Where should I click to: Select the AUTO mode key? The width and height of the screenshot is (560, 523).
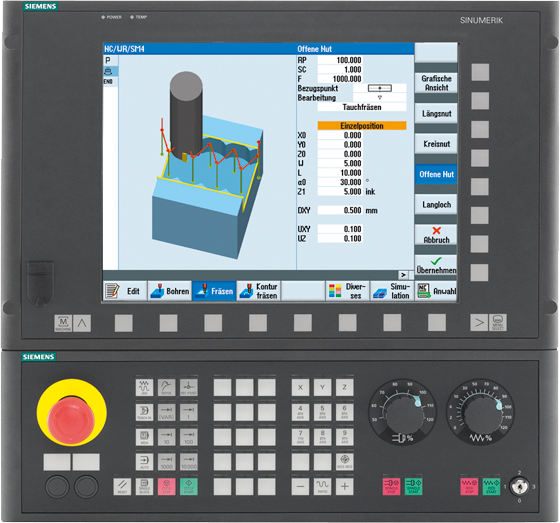point(144,462)
